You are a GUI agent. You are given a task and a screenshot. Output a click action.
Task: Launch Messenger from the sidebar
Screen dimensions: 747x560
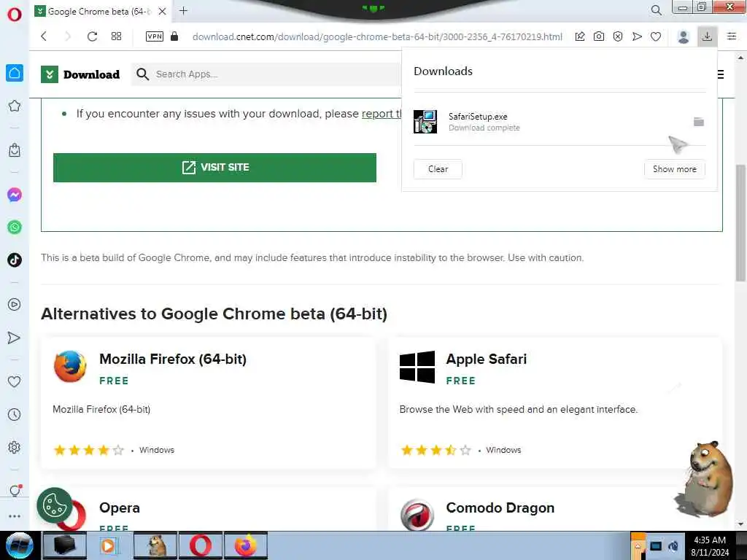point(15,195)
